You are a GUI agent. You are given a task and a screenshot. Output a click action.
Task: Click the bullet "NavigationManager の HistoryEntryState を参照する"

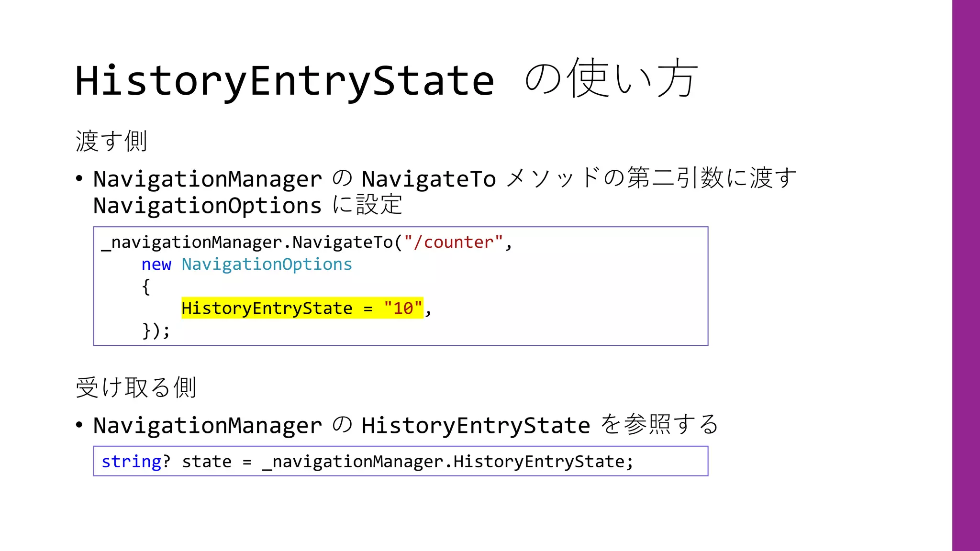click(x=406, y=425)
